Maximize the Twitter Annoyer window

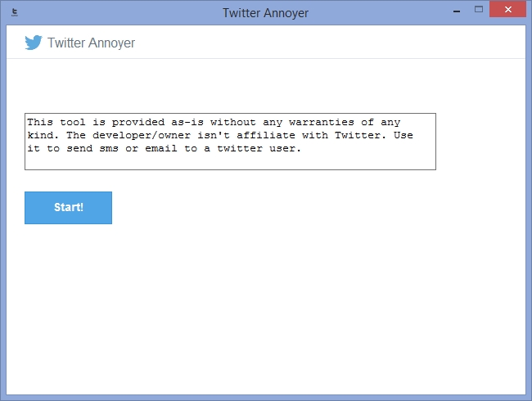pyautogui.click(x=479, y=10)
